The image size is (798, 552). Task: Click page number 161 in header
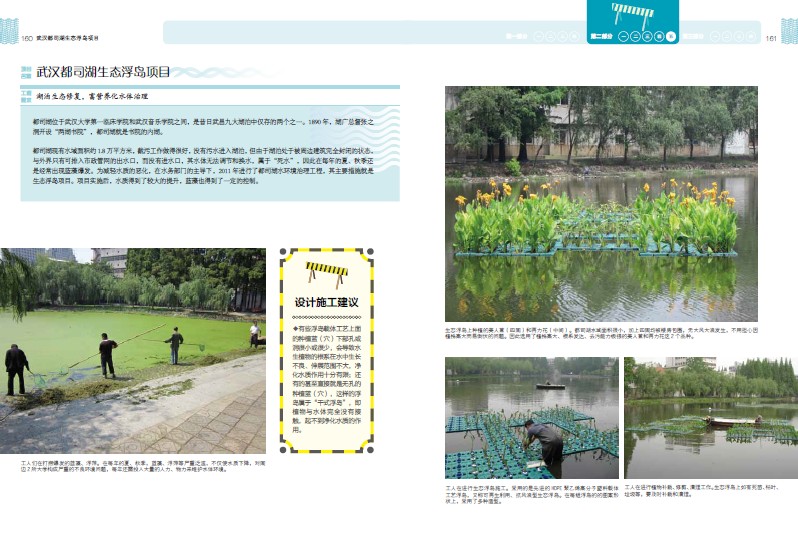(771, 38)
